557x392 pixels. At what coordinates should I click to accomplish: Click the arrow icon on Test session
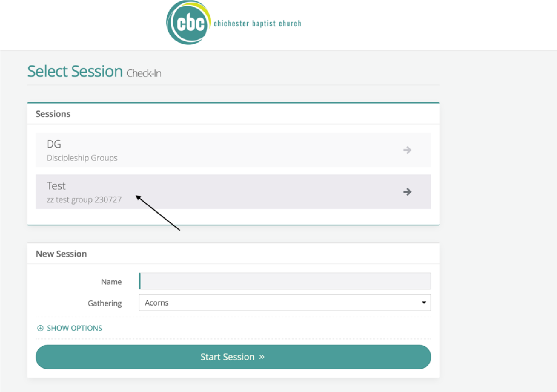tap(407, 191)
